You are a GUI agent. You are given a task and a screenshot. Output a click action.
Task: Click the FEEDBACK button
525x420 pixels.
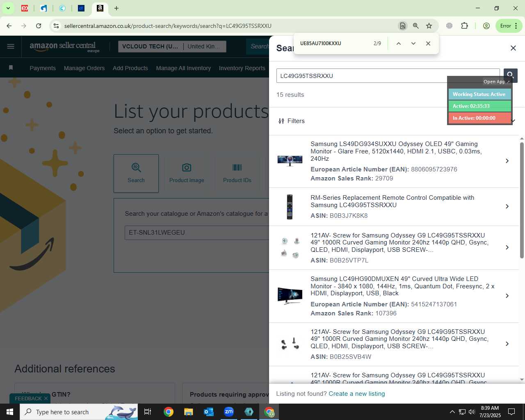click(x=28, y=398)
